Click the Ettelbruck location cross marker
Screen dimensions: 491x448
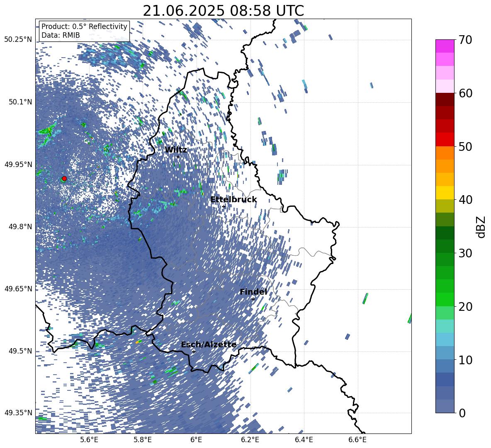224,207
